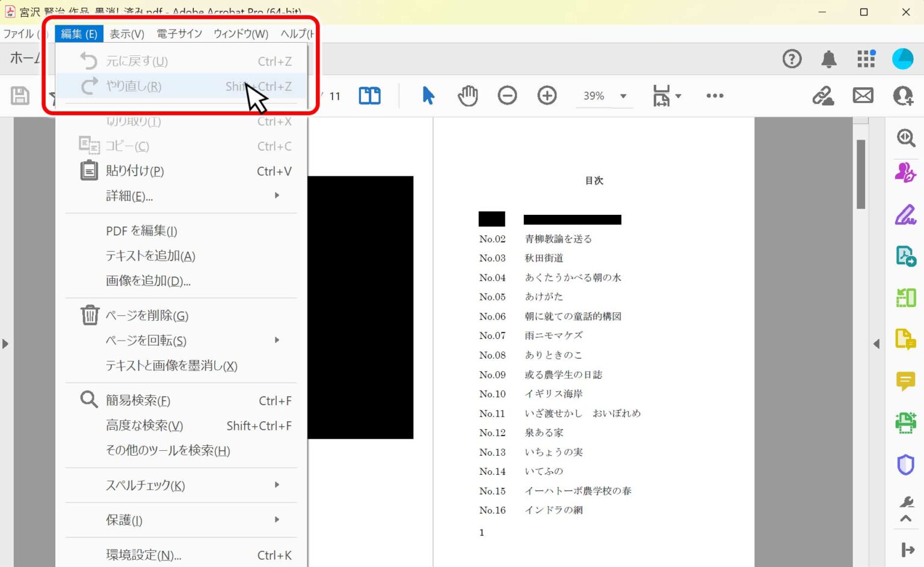
Task: Open the page thumbnails view icon
Action: (369, 95)
